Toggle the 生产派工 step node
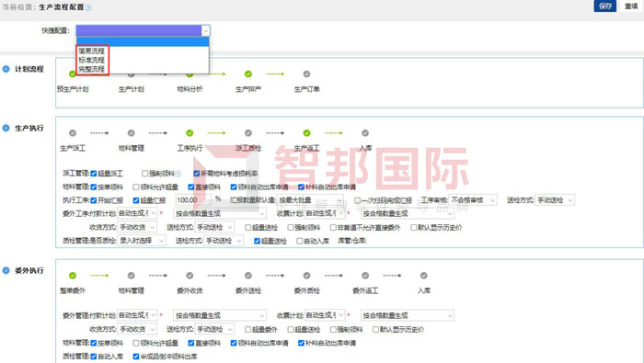Image resolution: width=644 pixels, height=363 pixels. 73,133
